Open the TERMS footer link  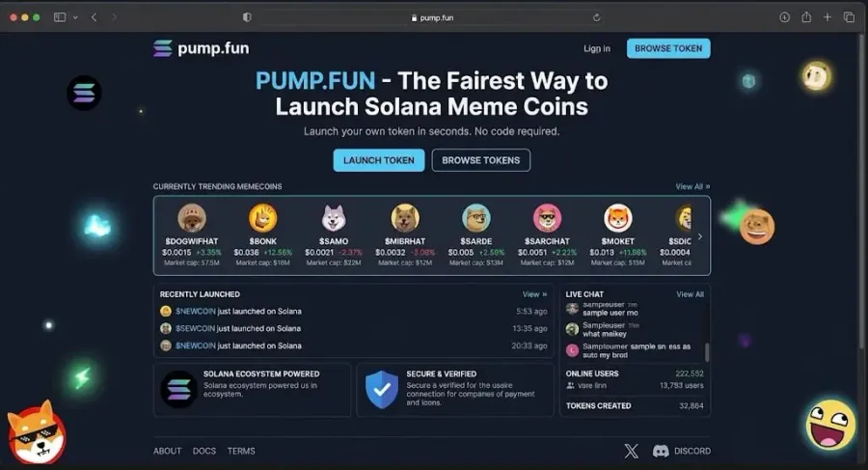241,451
